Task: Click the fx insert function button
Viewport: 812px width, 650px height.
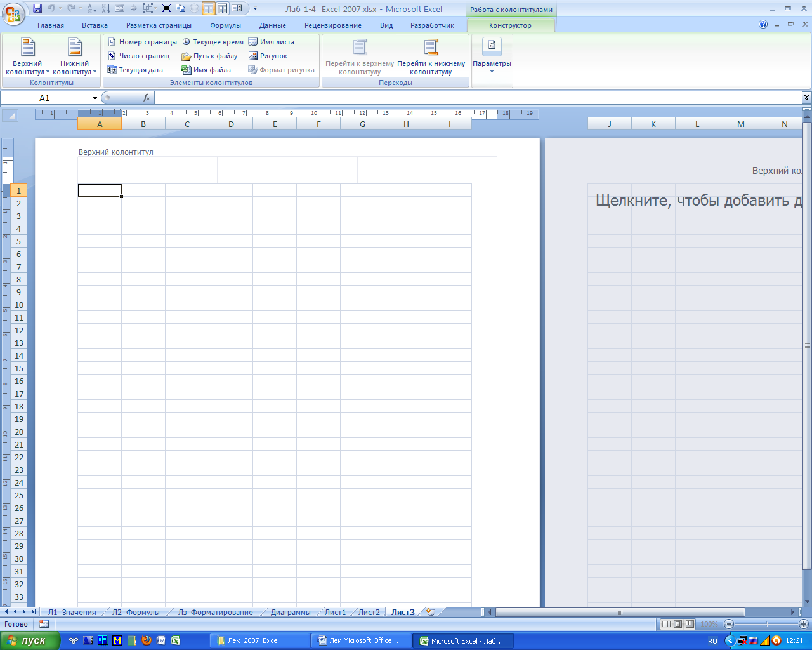Action: (147, 98)
